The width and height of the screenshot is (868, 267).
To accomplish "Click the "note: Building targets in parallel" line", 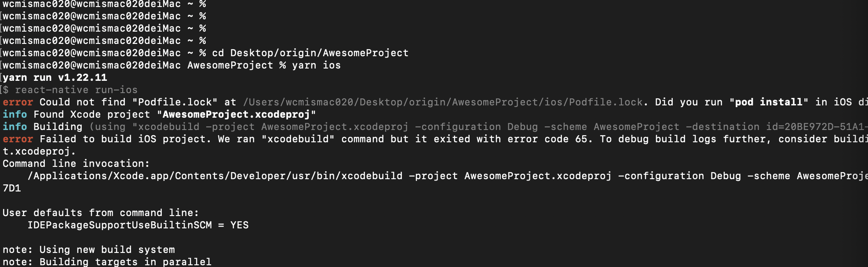I will (x=107, y=262).
